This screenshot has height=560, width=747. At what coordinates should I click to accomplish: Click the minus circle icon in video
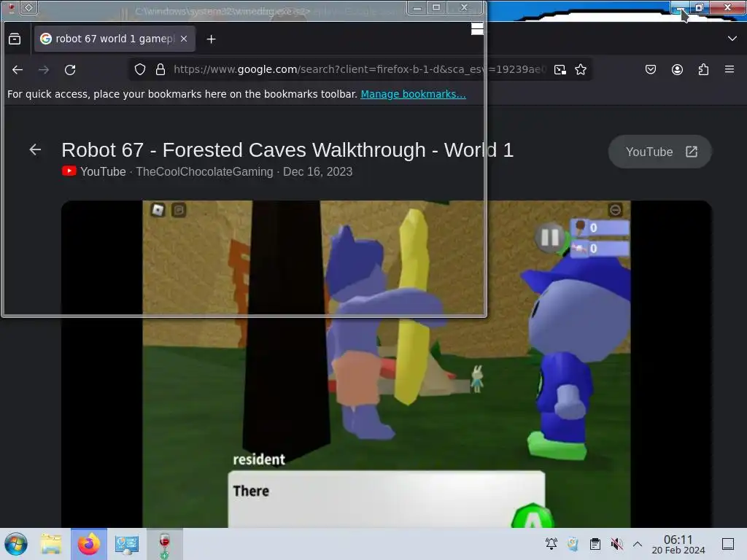615,210
